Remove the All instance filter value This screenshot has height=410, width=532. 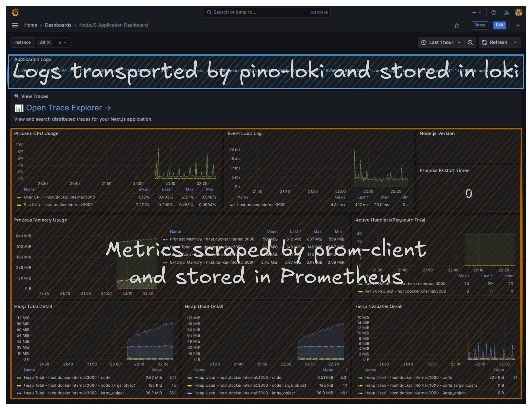[x=48, y=43]
